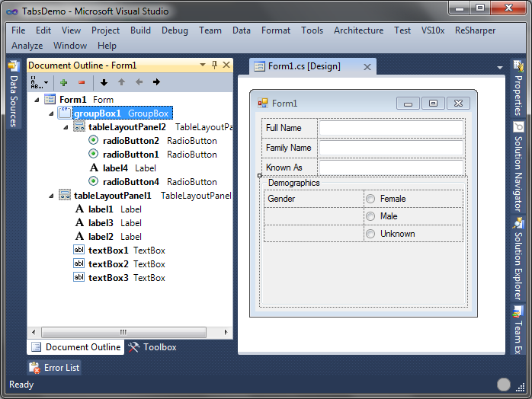The image size is (532, 399).
Task: Click the Solution Navigator sidebar icon
Action: click(518, 127)
